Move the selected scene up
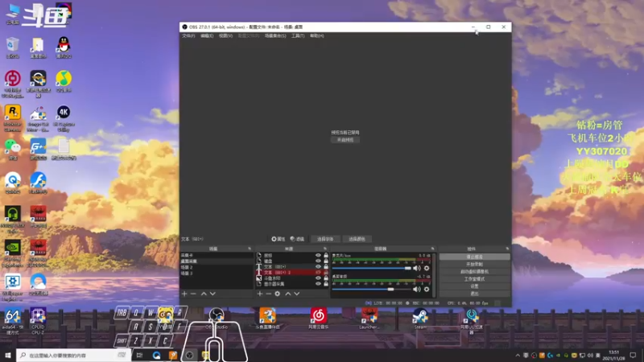644x362 pixels. (x=204, y=294)
